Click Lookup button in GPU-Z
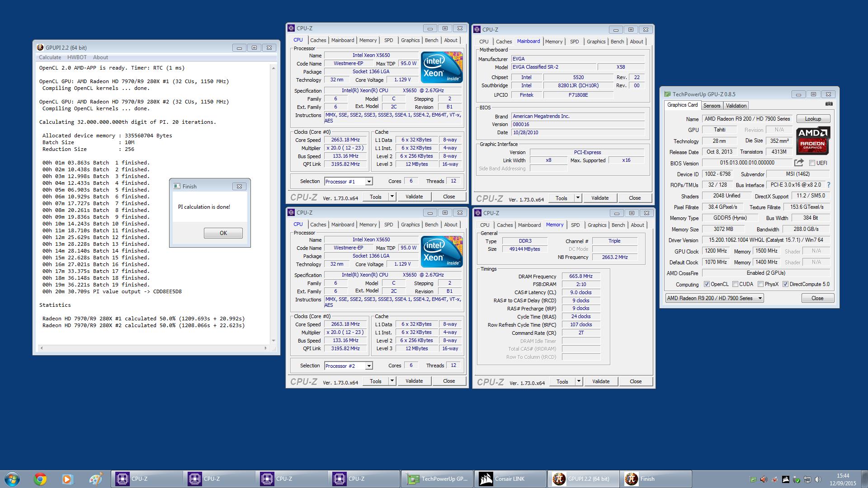This screenshot has height=488, width=868. pyautogui.click(x=813, y=119)
